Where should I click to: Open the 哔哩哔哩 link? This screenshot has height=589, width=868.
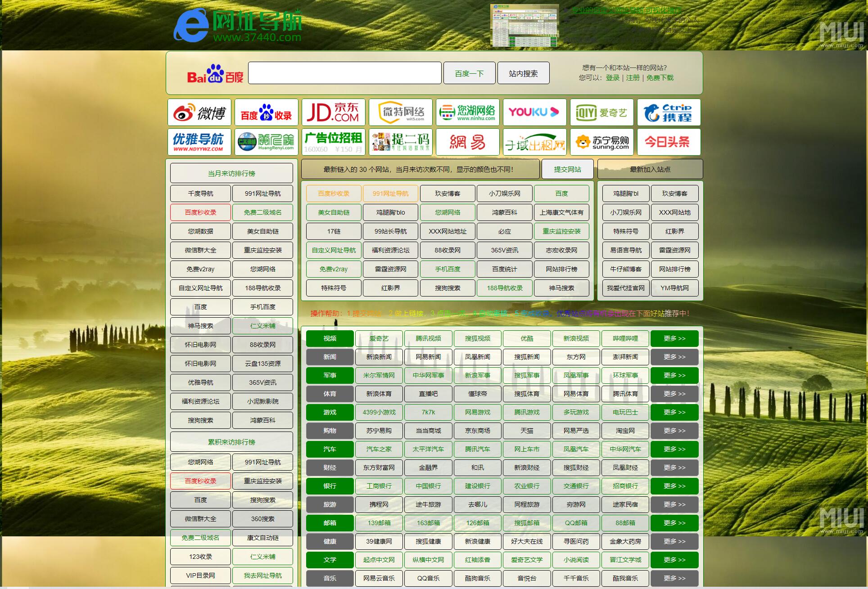(x=625, y=338)
